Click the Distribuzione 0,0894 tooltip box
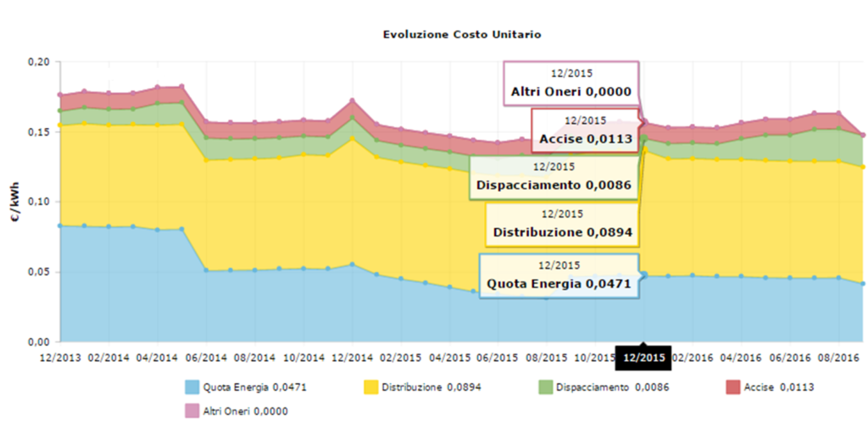The image size is (868, 434). tap(561, 224)
